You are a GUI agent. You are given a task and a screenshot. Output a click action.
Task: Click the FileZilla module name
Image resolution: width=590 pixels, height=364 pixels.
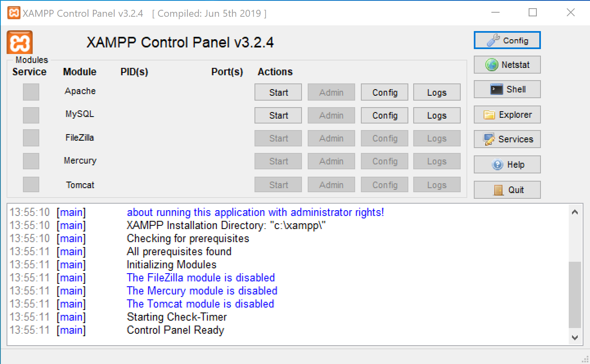(x=80, y=137)
